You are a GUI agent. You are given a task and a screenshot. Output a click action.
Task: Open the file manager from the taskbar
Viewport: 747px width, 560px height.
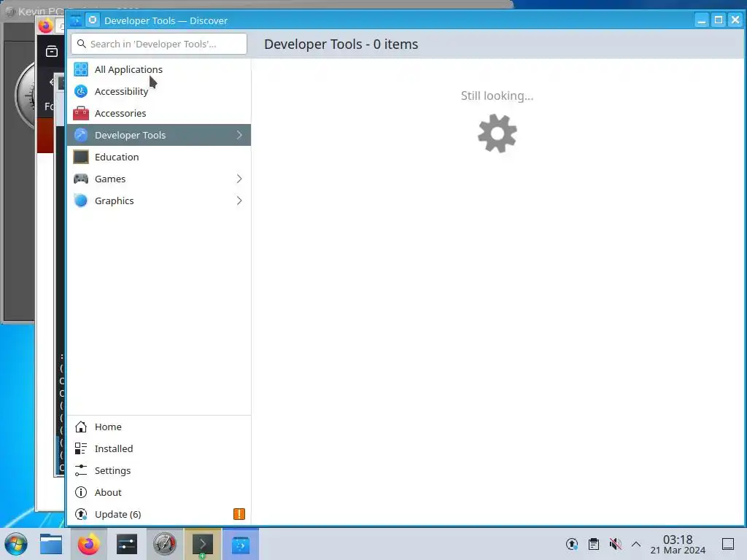[x=51, y=544]
